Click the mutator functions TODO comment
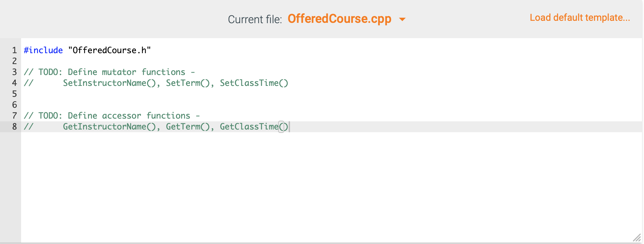The height and width of the screenshot is (244, 644). pos(109,72)
